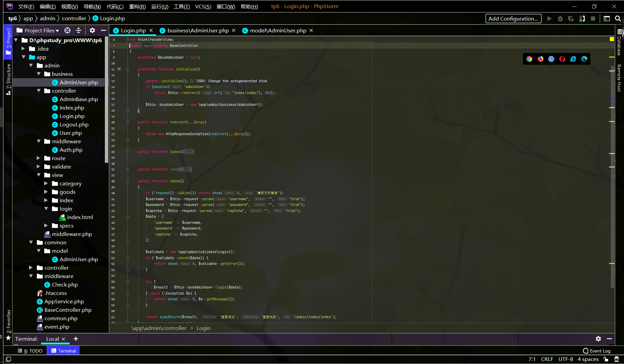Collapse the business folder

point(39,74)
